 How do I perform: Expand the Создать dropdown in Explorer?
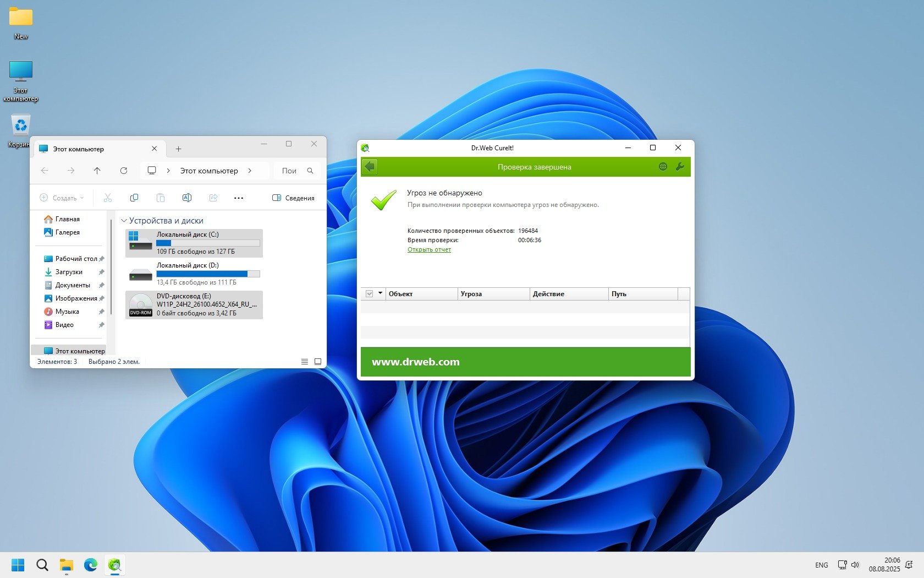[x=62, y=198]
